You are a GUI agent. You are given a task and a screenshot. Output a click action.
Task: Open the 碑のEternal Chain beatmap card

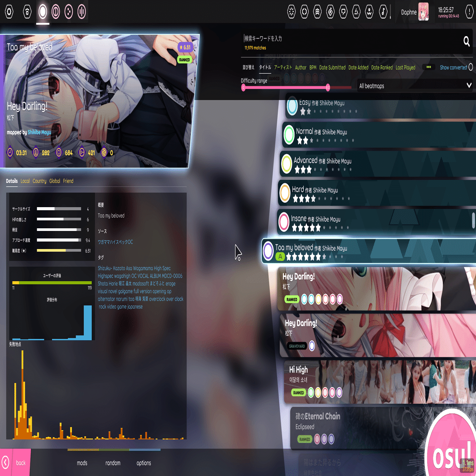point(358,428)
